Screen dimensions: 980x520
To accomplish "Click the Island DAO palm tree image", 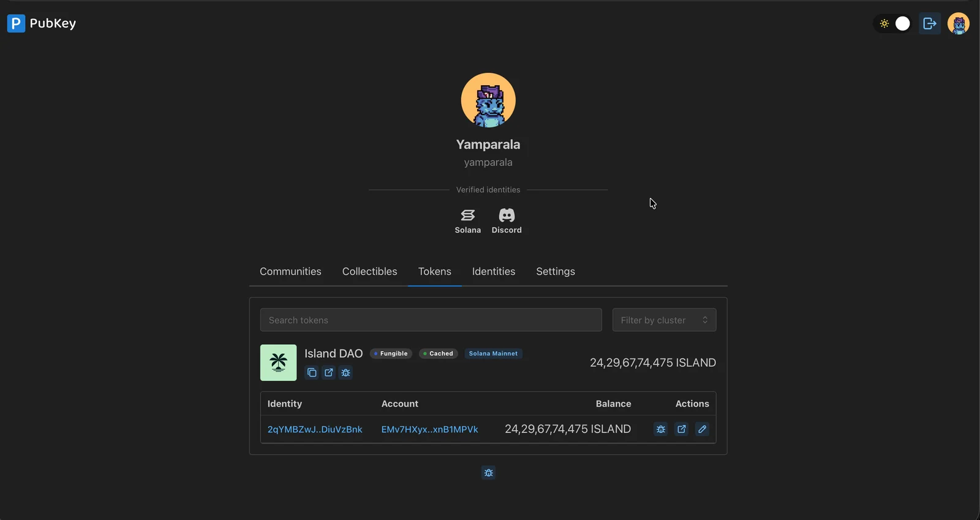I will pos(278,363).
